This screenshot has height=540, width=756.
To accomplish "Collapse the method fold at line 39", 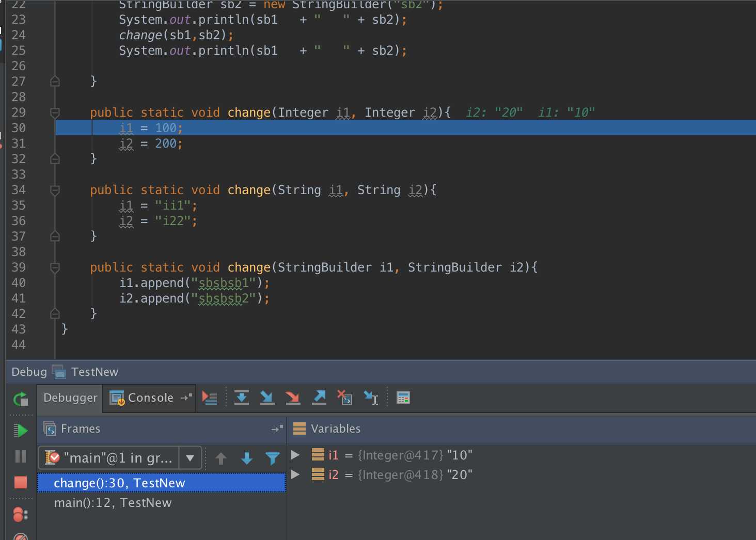I will tap(55, 267).
